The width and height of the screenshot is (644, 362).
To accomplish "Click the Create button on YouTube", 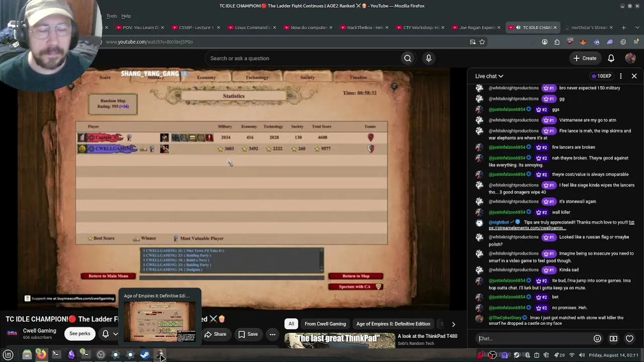I will tap(585, 58).
